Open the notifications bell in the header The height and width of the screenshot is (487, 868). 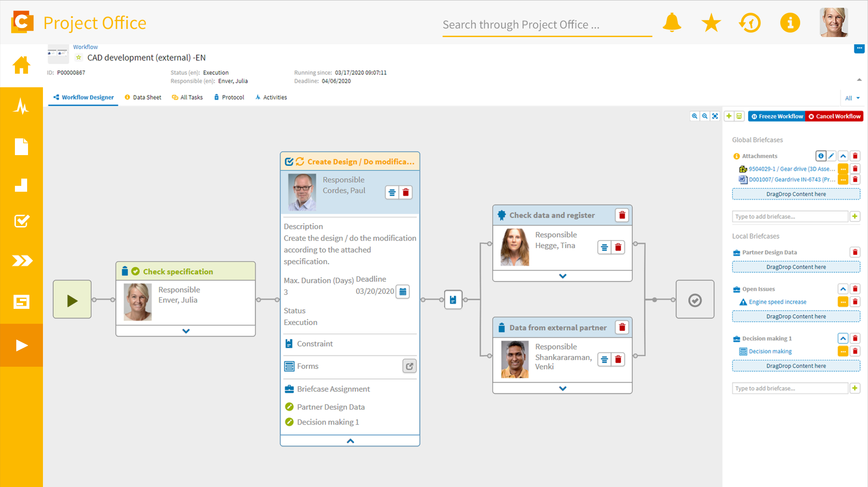(672, 22)
